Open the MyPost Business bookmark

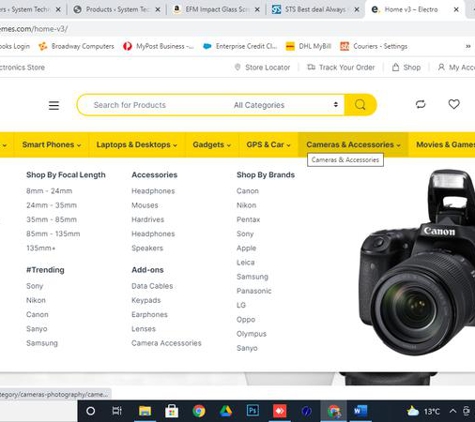point(159,46)
